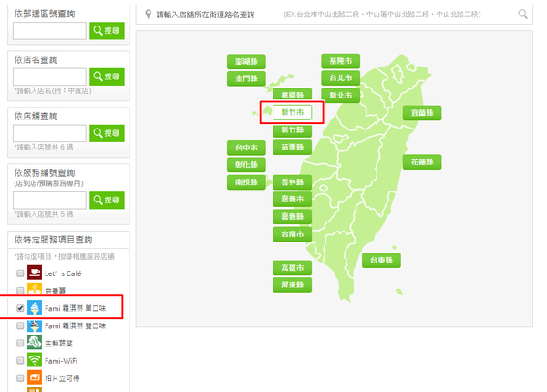The width and height of the screenshot is (547, 392).
Task: Enable the Let's Café checkbox
Action: (19, 273)
